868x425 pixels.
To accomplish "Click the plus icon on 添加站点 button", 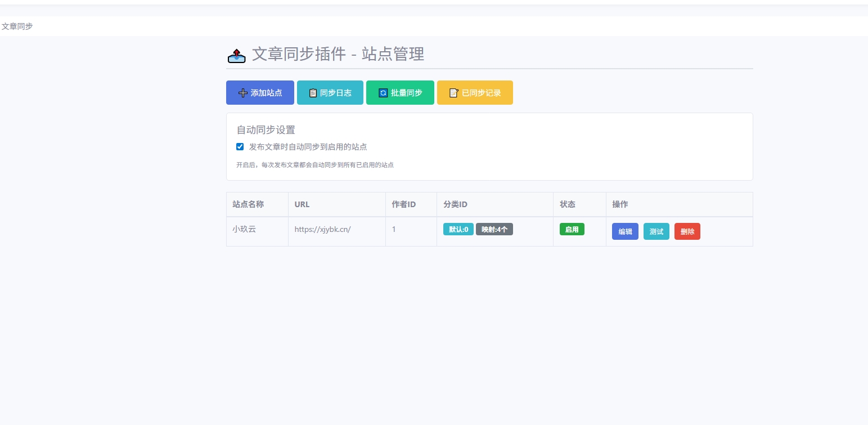I will (242, 92).
